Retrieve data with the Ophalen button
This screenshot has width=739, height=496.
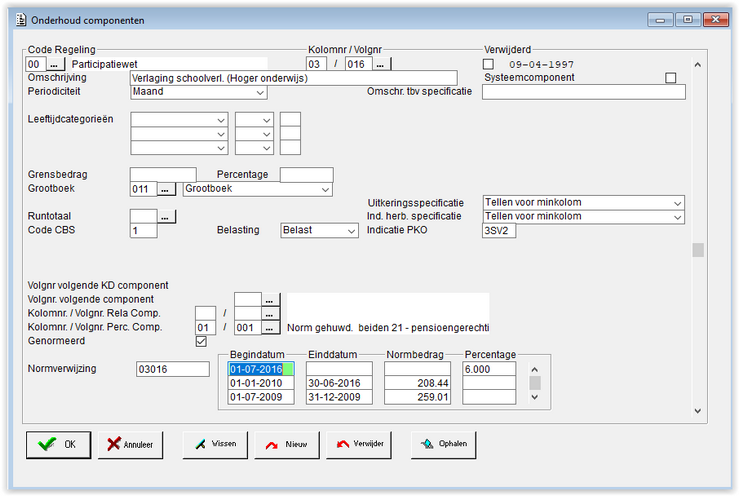pyautogui.click(x=443, y=444)
